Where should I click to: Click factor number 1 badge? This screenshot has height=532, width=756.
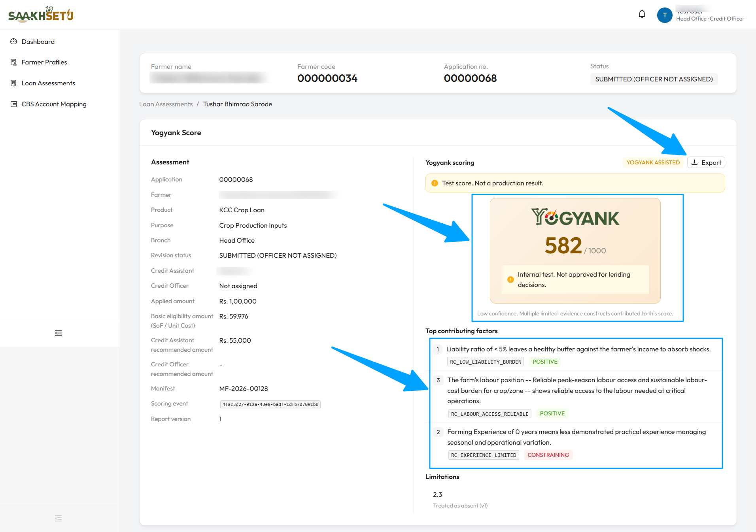[x=438, y=349]
